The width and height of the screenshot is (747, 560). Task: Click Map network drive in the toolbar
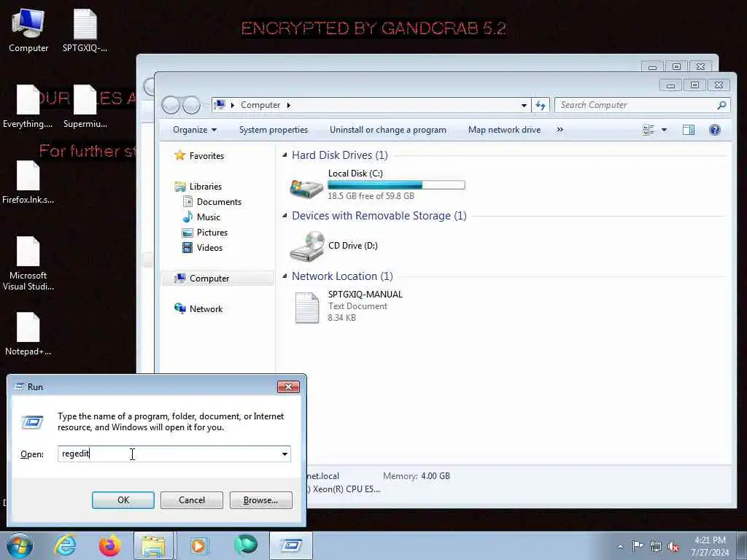[504, 130]
